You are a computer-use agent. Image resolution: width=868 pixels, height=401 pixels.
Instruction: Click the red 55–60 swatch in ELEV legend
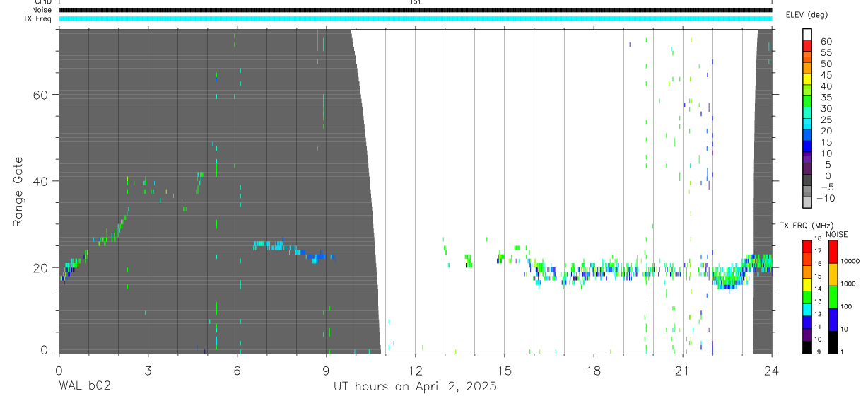tap(807, 46)
